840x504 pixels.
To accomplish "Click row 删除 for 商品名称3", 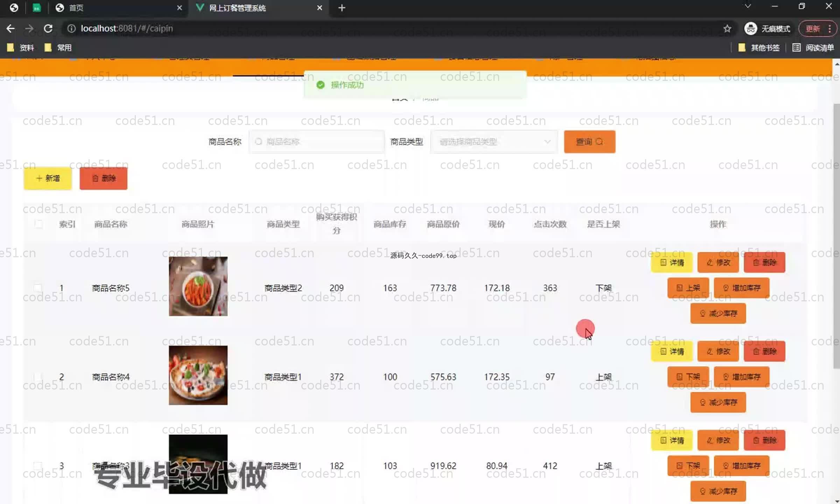I will (764, 440).
